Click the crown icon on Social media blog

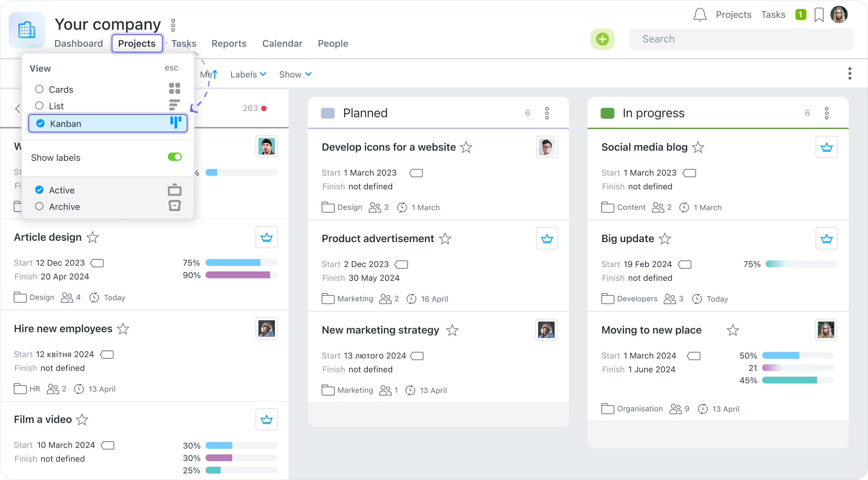(827, 147)
